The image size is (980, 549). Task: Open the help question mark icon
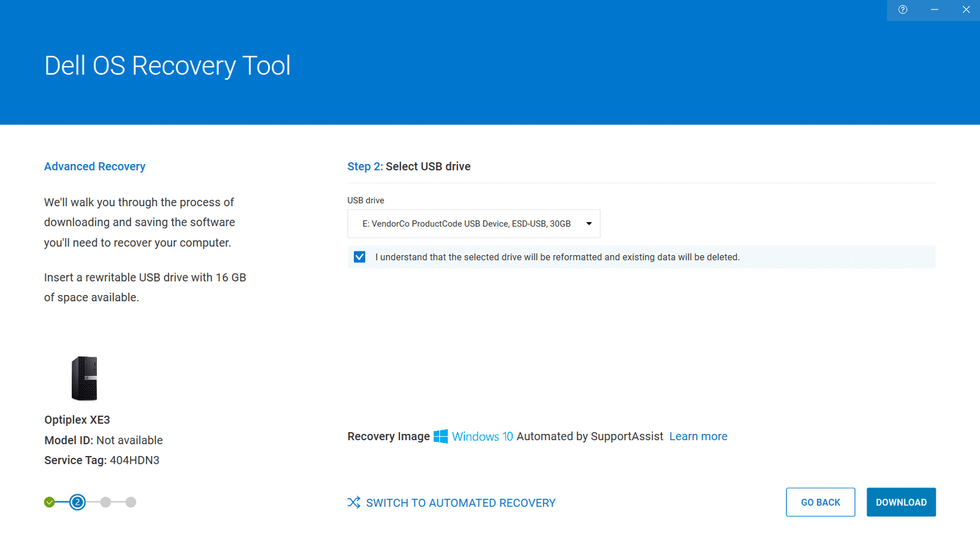(903, 10)
